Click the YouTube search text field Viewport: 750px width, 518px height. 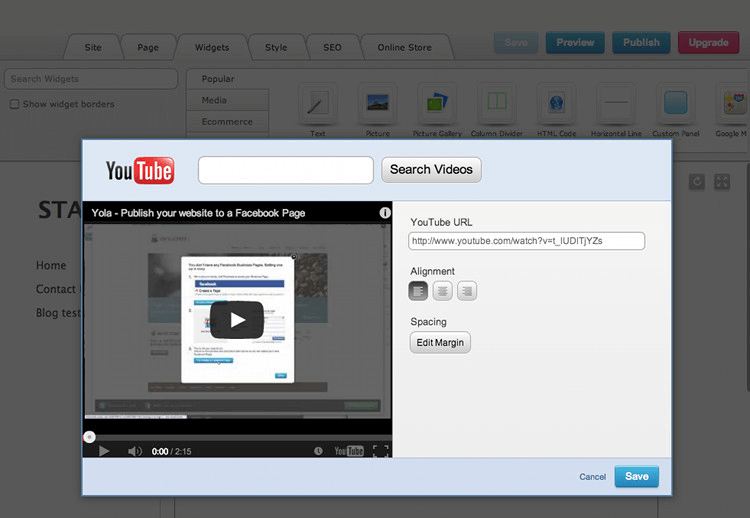click(286, 170)
